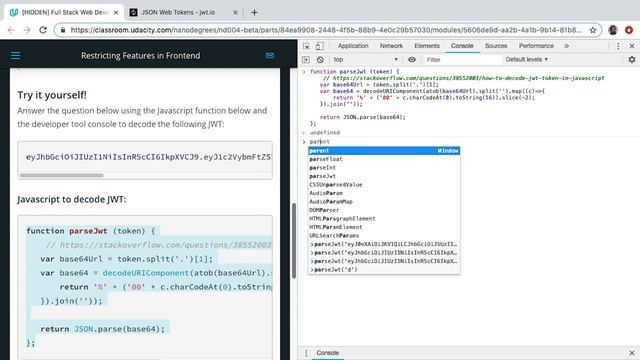Select the bottom drawer Console tab

(x=328, y=353)
